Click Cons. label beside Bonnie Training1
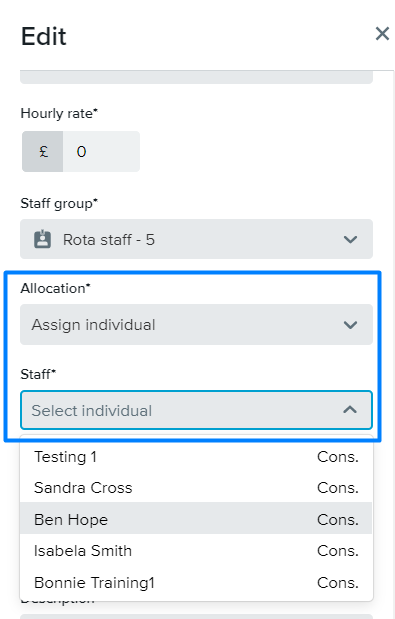Image resolution: width=395 pixels, height=619 pixels. (338, 583)
